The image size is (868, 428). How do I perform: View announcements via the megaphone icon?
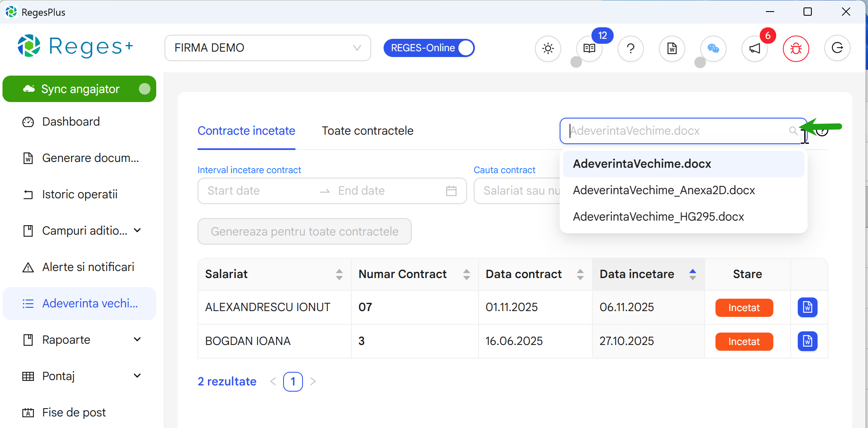coord(754,48)
